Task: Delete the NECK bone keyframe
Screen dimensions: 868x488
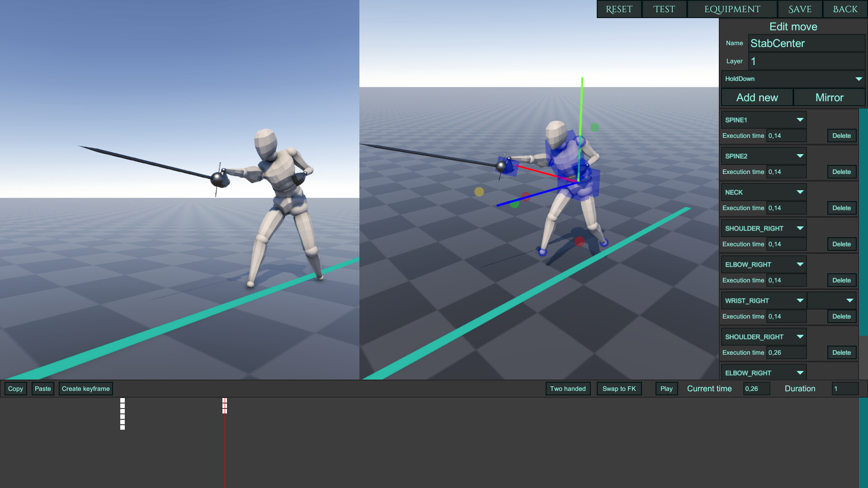Action: point(841,207)
